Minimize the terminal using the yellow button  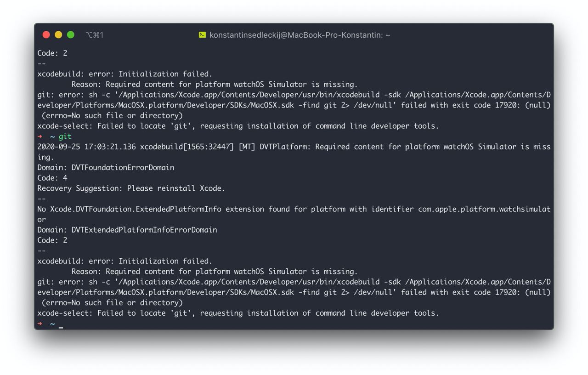58,35
